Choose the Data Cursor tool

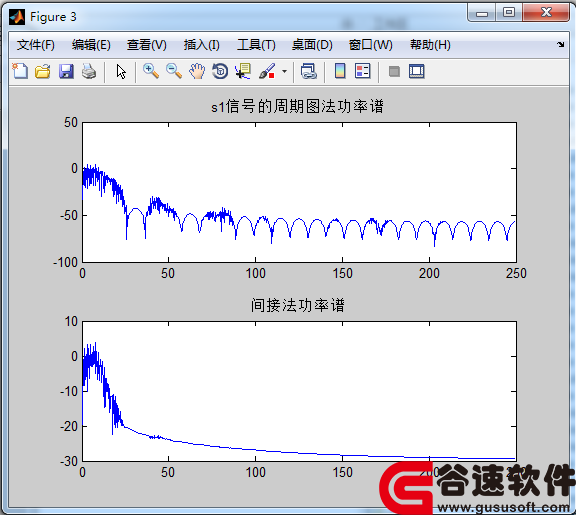[x=243, y=71]
